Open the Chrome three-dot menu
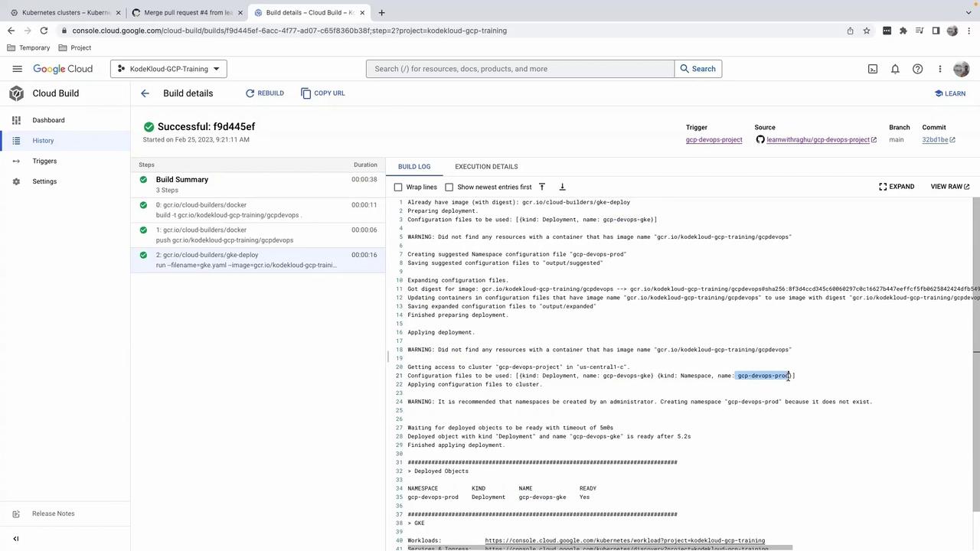This screenshot has width=980, height=551. (x=969, y=31)
